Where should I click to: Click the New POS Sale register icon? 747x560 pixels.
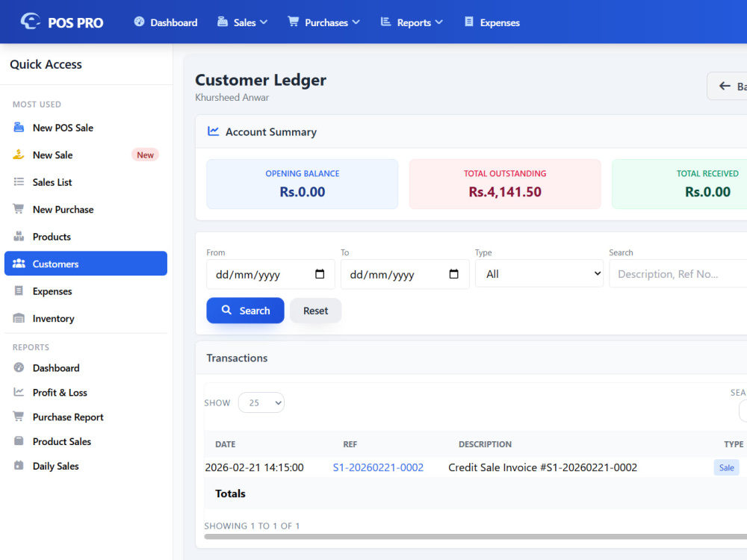point(19,127)
